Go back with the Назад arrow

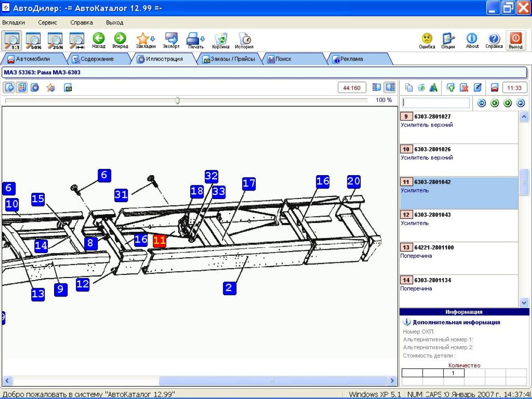coord(98,40)
